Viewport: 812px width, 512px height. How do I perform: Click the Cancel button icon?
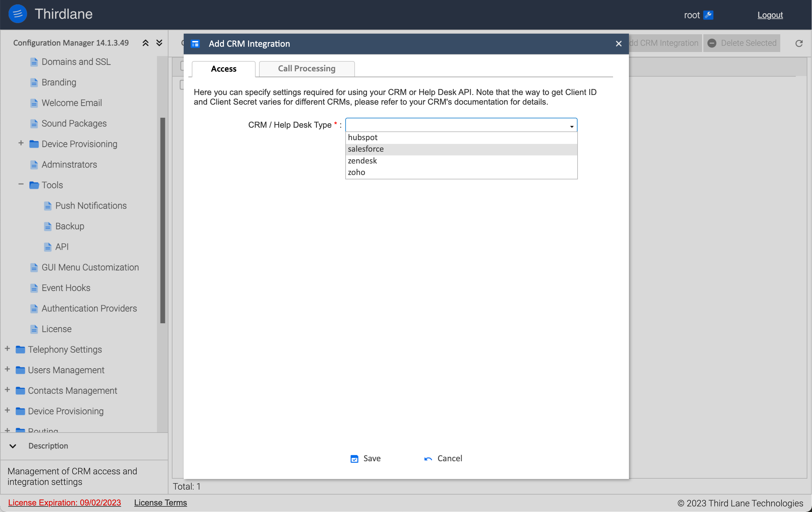[428, 459]
